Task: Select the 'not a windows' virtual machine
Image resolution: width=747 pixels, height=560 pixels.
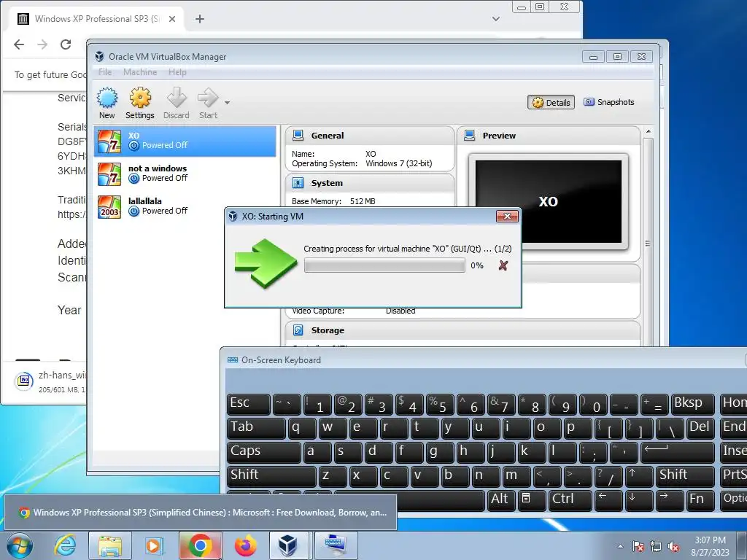Action: click(185, 174)
